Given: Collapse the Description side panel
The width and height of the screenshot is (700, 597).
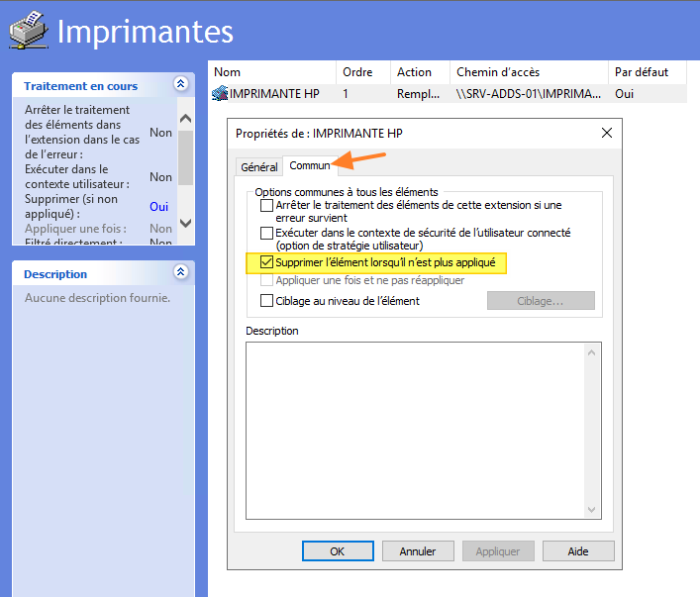Looking at the screenshot, I should 181,272.
